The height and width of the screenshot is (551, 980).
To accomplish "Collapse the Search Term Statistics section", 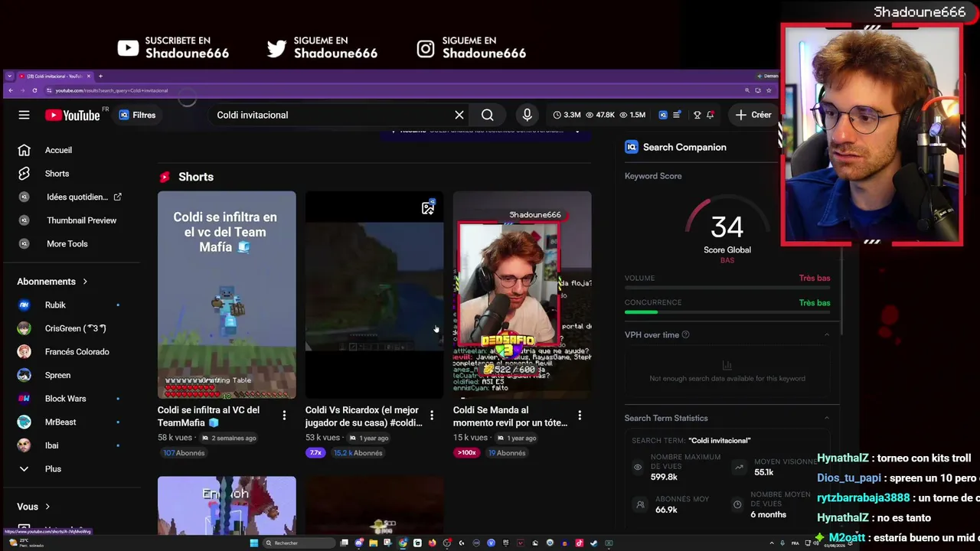I will pyautogui.click(x=827, y=418).
